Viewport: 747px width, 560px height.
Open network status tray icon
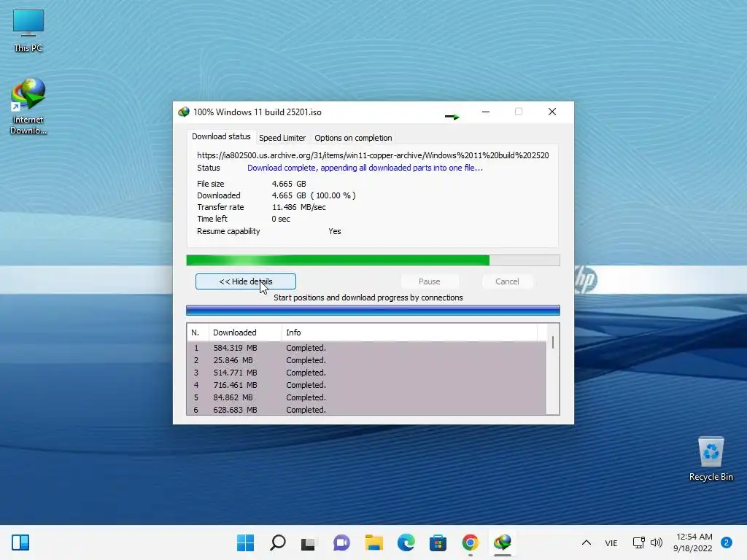pyautogui.click(x=638, y=542)
